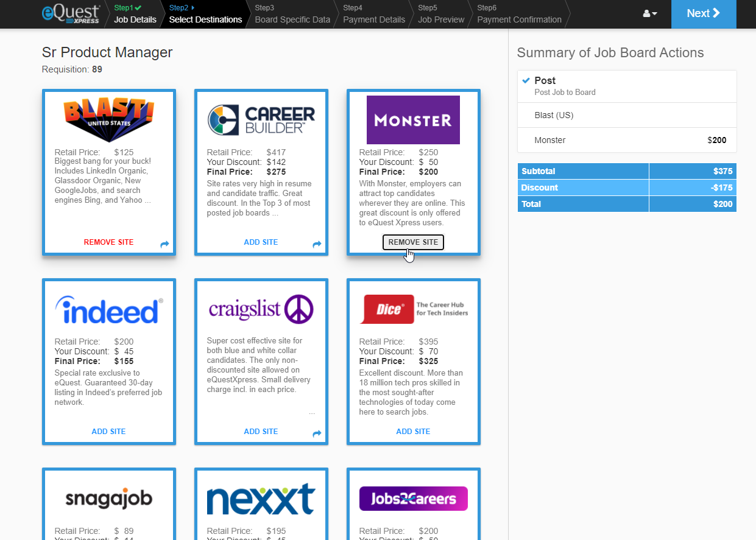
Task: Click the Next button
Action: 704,14
